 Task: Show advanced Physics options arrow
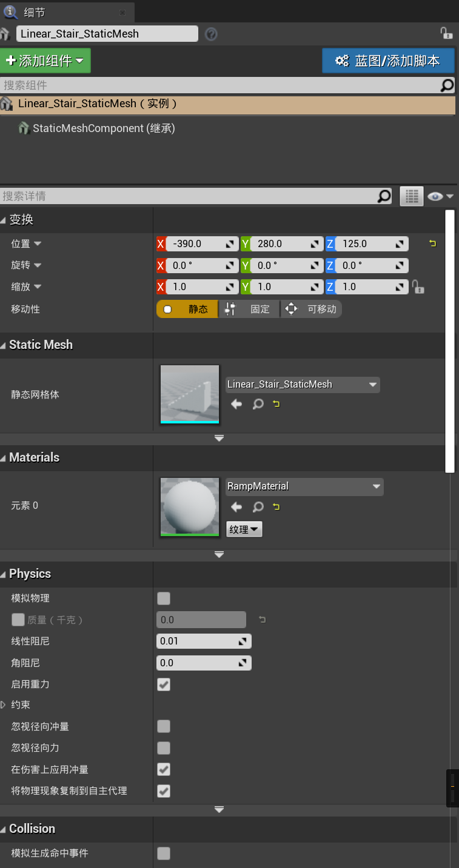point(219,809)
